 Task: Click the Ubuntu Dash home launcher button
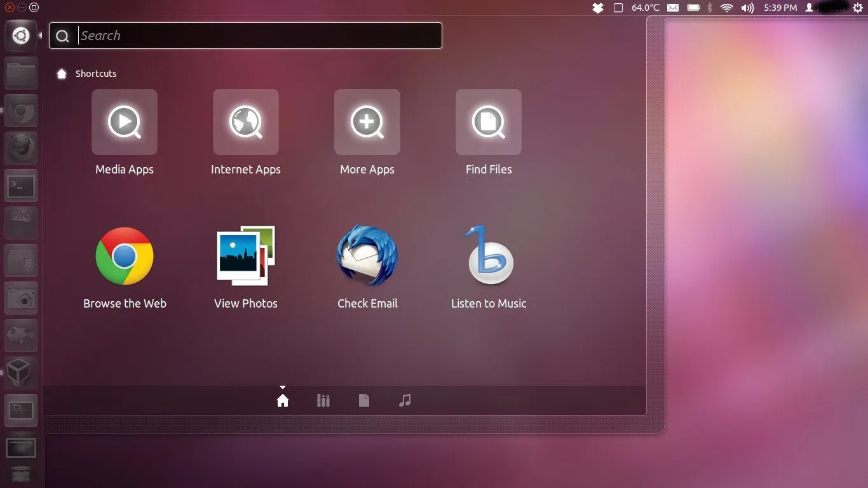click(x=21, y=36)
